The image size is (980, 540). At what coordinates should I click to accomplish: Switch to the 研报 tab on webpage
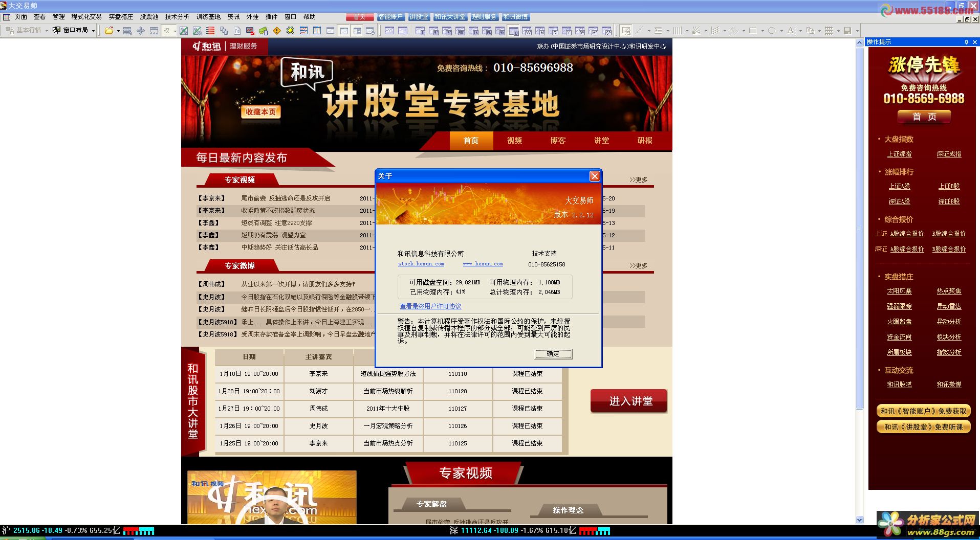tap(645, 141)
